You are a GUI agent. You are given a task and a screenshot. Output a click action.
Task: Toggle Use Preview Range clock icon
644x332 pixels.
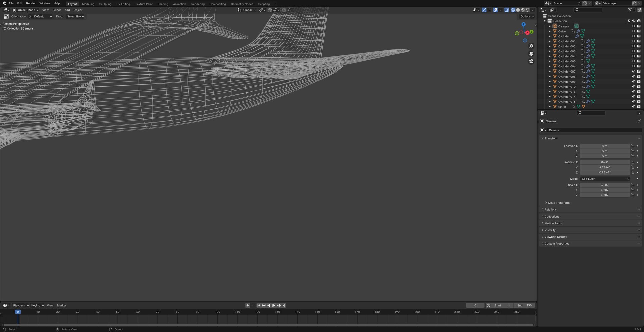coord(488,306)
